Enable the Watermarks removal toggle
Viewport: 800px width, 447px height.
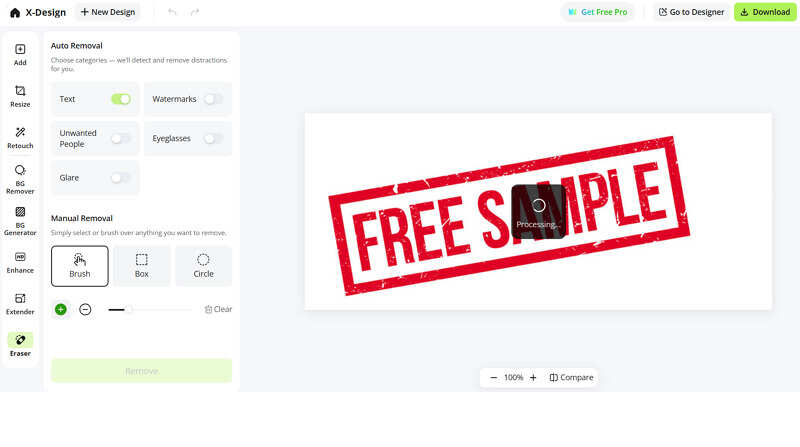point(213,99)
